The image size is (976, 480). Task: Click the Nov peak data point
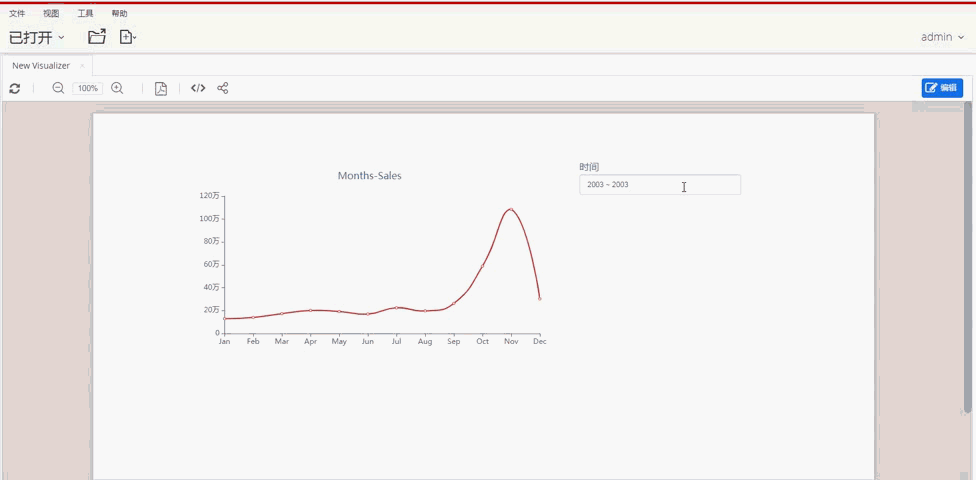[511, 209]
